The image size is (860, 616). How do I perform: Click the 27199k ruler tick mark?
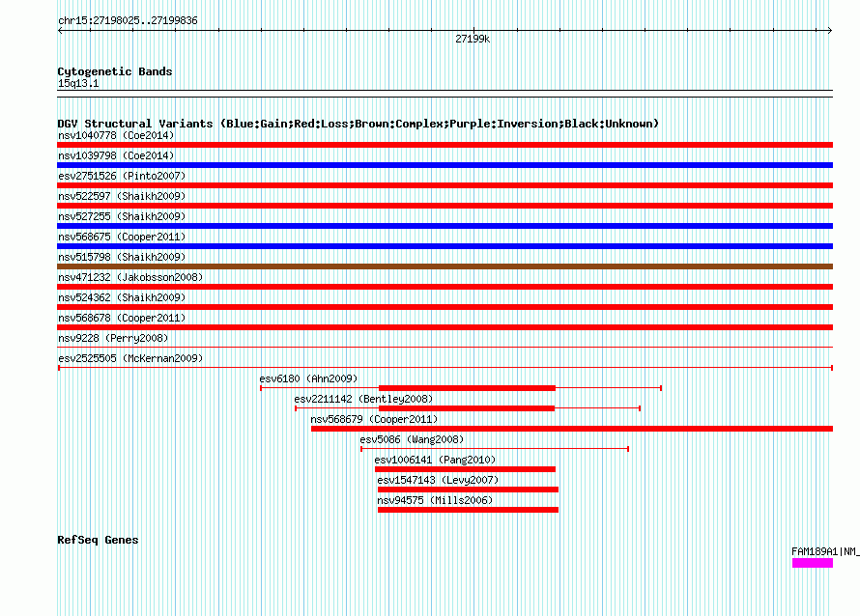pos(473,30)
